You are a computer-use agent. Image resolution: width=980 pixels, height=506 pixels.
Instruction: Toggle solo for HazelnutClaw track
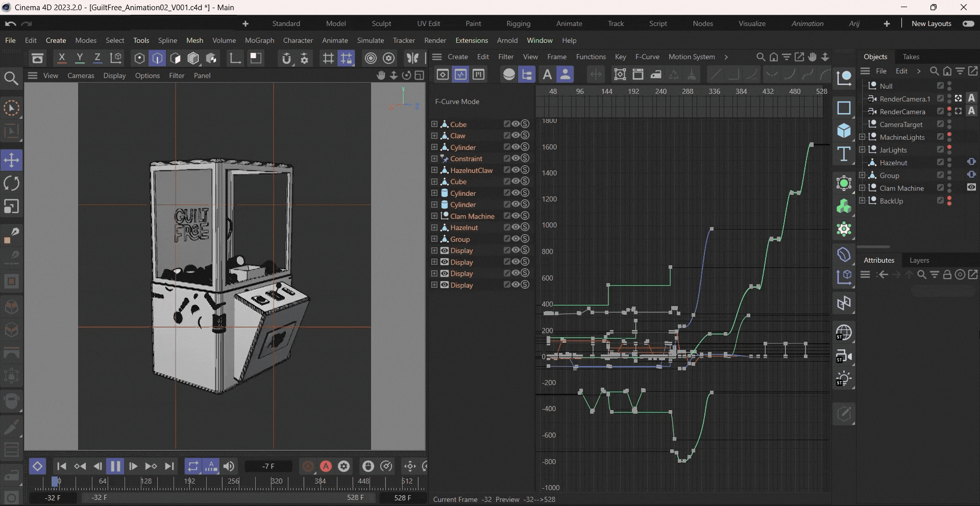pyautogui.click(x=525, y=170)
